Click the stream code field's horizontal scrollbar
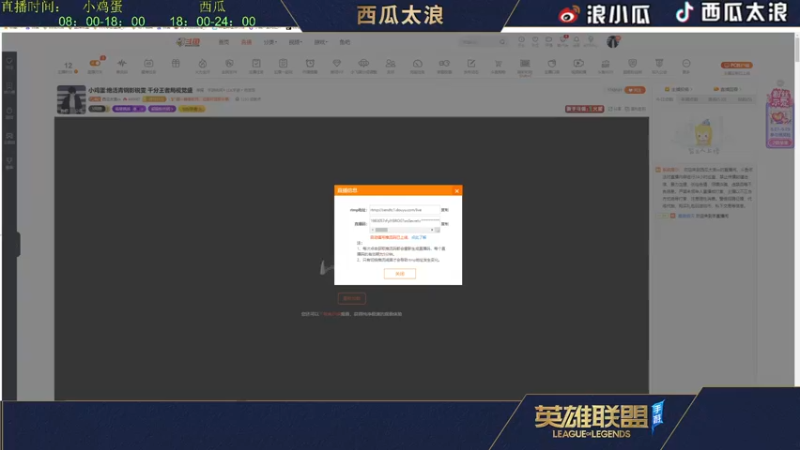The height and width of the screenshot is (450, 800). [x=403, y=230]
